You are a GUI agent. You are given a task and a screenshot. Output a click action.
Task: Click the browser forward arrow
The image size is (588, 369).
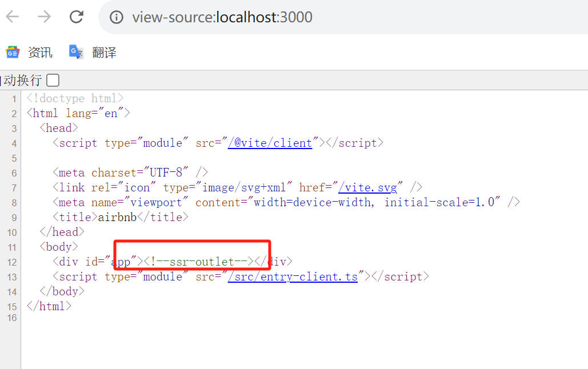[x=44, y=17]
